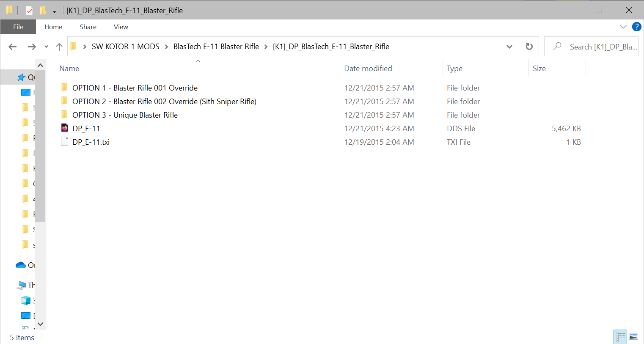The image size is (644, 344).
Task: Open the Help question mark icon
Action: click(636, 27)
